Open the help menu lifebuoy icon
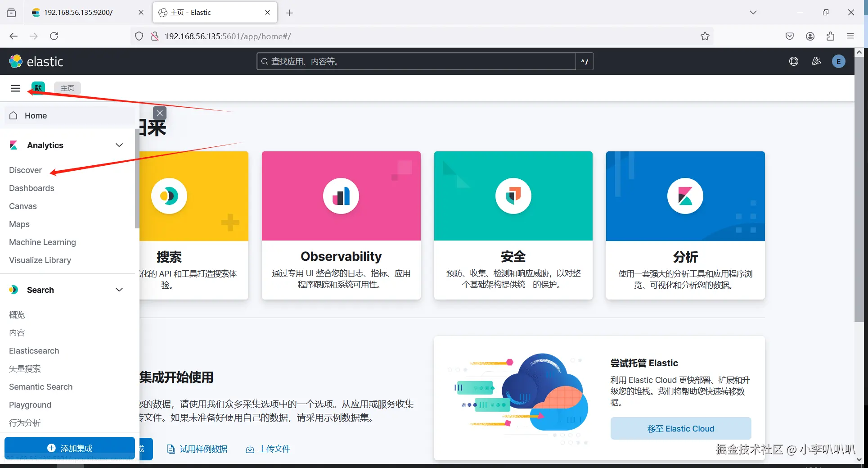 [794, 61]
